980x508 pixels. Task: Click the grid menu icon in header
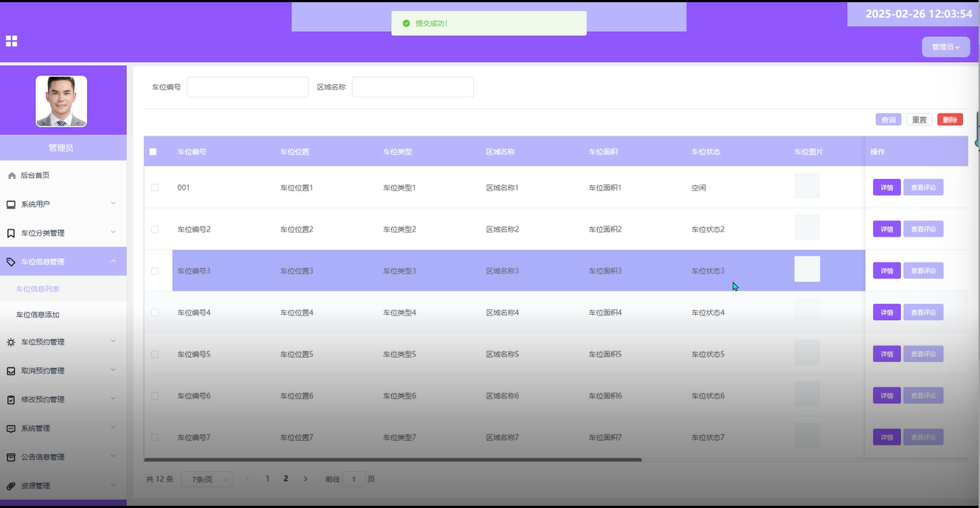point(11,41)
